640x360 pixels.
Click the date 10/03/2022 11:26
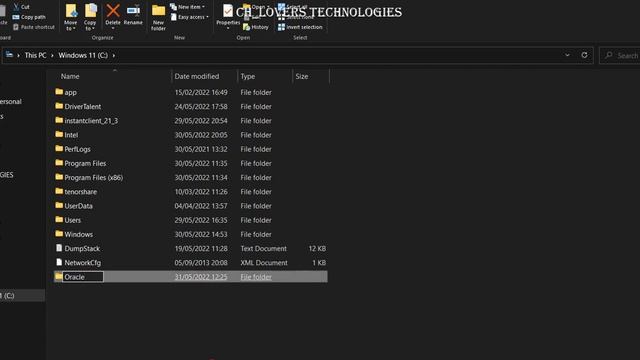(201, 191)
